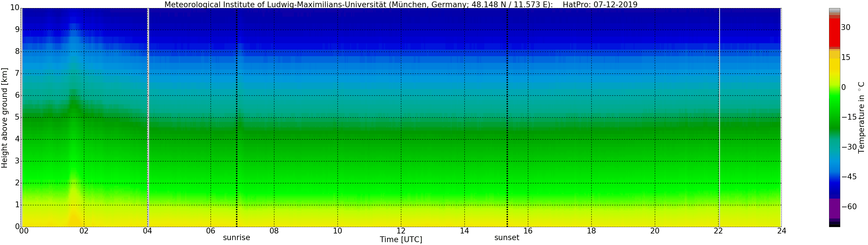
Task: Click the gray vertical line at 04 UTC
Action: [x=148, y=118]
